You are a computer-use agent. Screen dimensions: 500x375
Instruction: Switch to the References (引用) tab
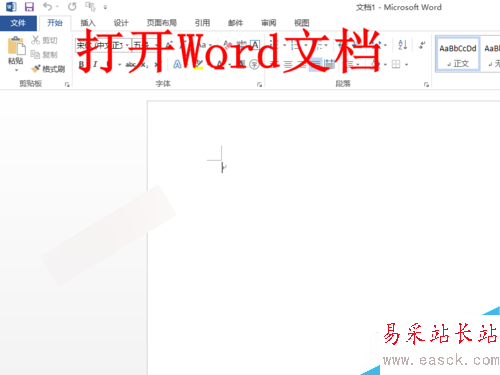(x=202, y=23)
